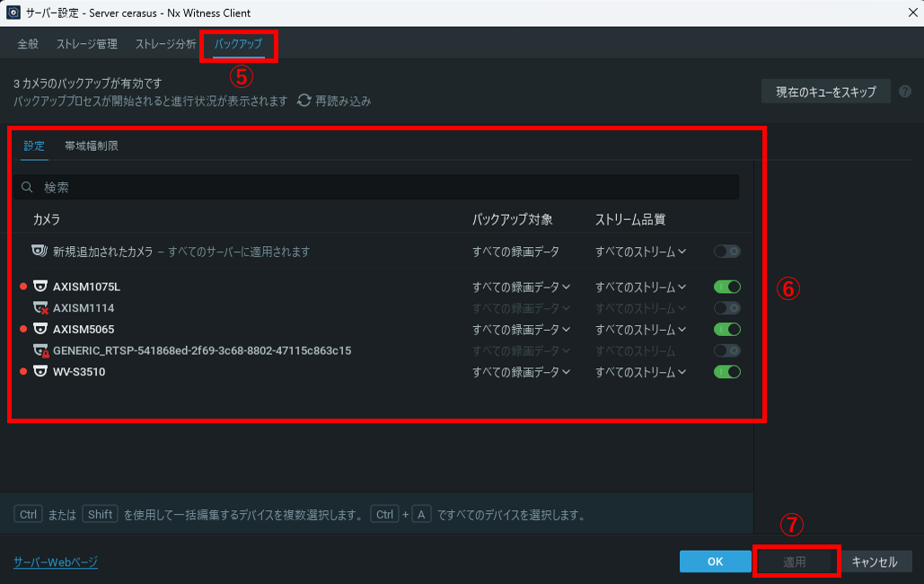Click the newly added cameras icon
Viewport: 924px width, 584px height.
tap(40, 251)
